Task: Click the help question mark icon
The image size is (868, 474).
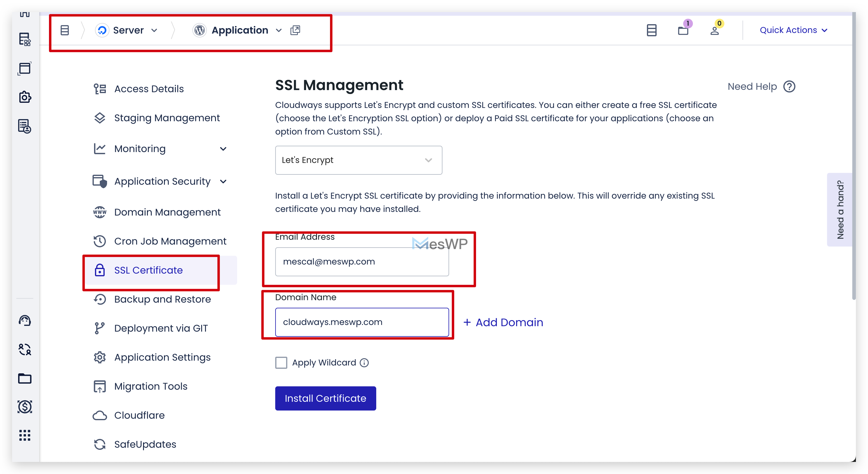Action: click(789, 86)
